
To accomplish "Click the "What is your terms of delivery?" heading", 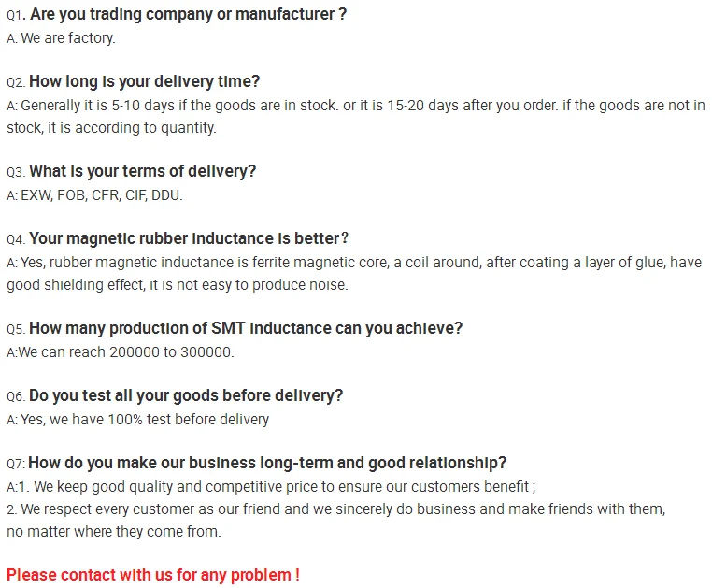I will 142,171.
